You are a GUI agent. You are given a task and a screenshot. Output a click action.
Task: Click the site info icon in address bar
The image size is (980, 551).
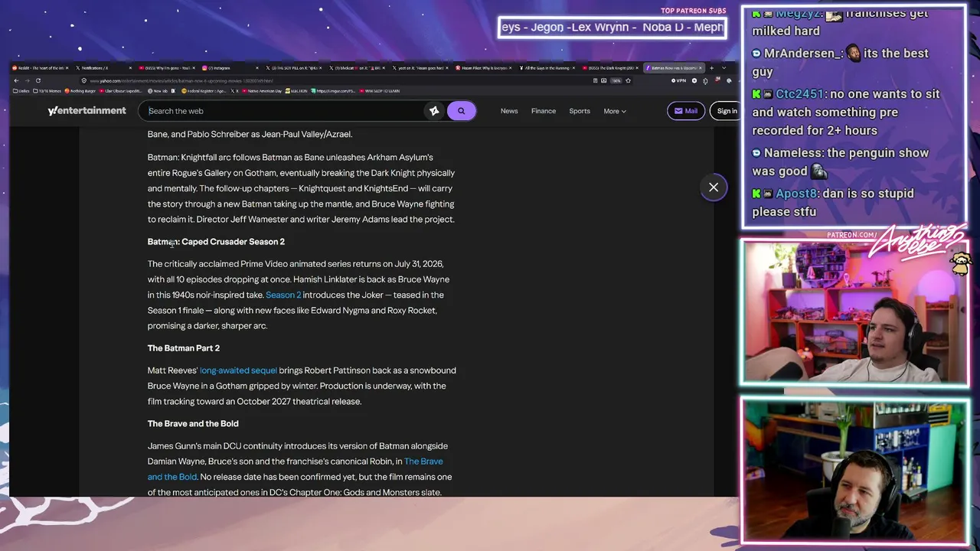84,80
